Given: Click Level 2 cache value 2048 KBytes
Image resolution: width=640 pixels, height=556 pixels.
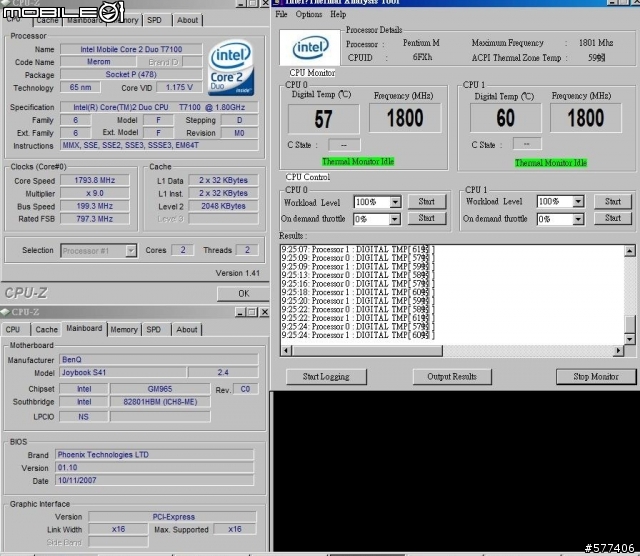Looking at the screenshot, I should (x=223, y=206).
